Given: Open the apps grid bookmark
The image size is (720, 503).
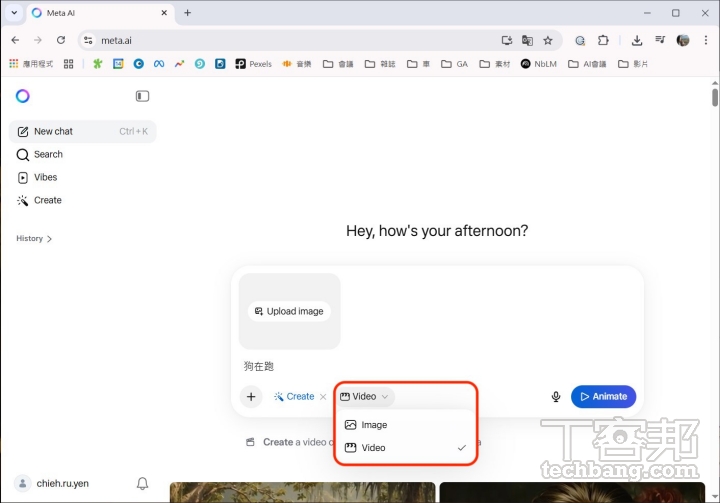Looking at the screenshot, I should tap(31, 64).
